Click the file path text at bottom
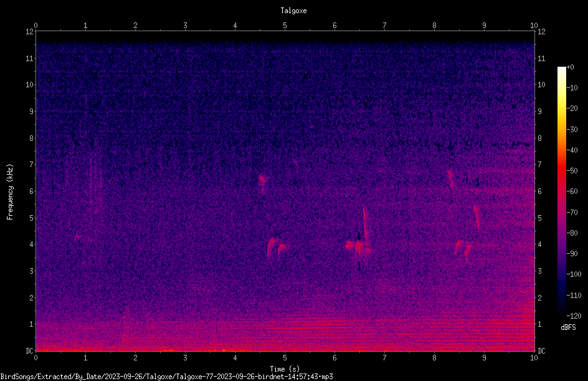The height and width of the screenshot is (381, 588). pyautogui.click(x=166, y=377)
